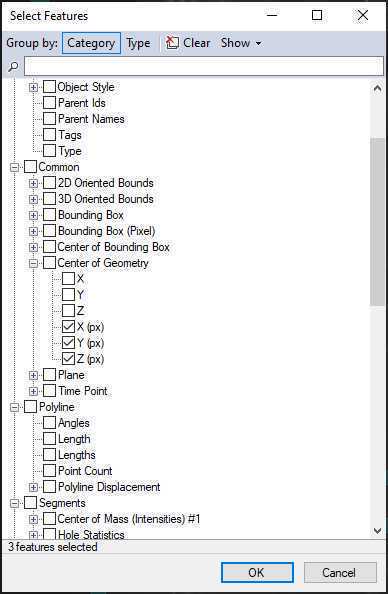Viewport: 388px width, 594px height.
Task: Check the Parent Names checkbox
Action: click(49, 119)
